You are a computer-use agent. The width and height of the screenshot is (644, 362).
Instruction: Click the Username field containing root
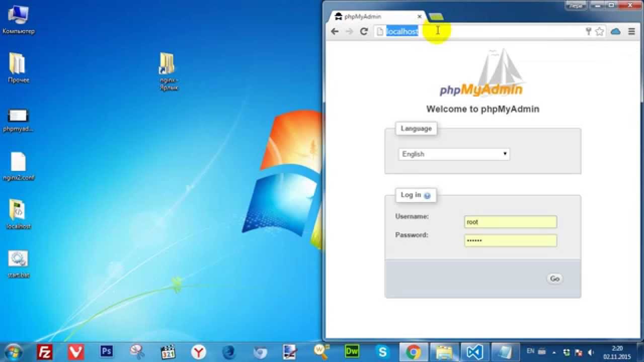click(510, 222)
